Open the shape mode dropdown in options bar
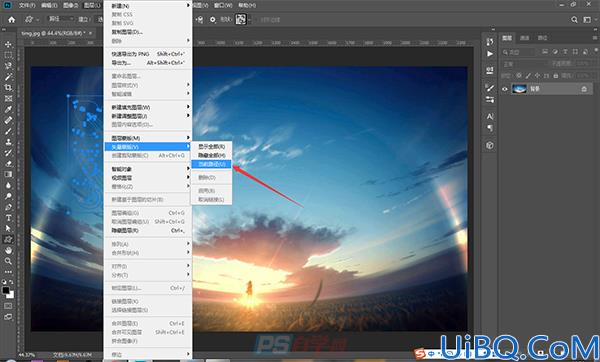Screen dimensions: 600x362 point(60,19)
